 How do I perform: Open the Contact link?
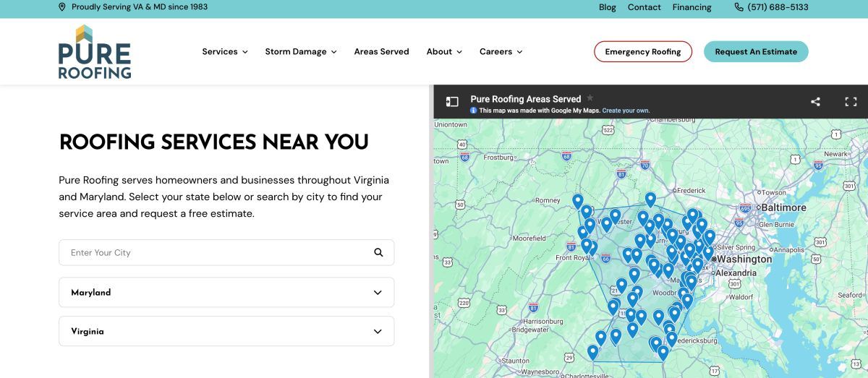tap(644, 7)
